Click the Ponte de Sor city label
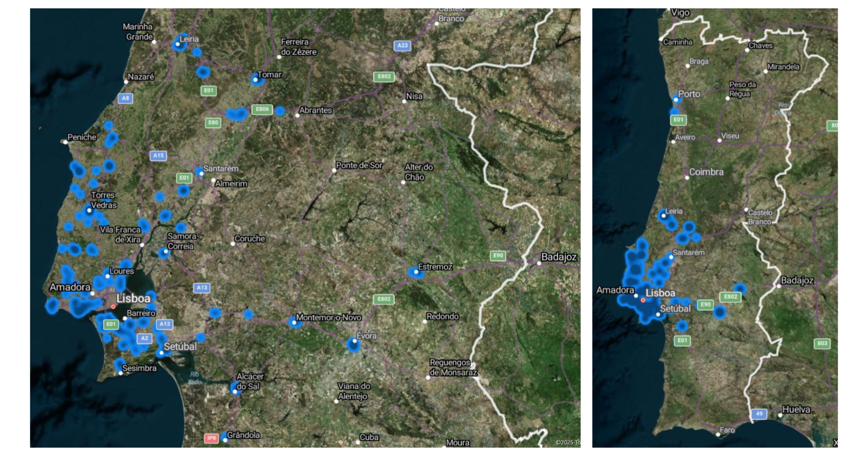Screen dimensions: 868x456 click(359, 166)
